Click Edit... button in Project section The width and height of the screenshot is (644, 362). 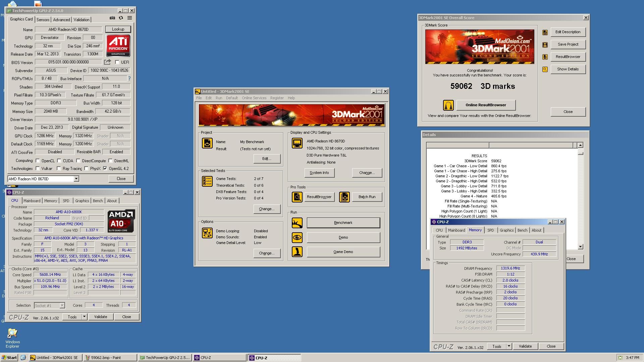click(267, 159)
